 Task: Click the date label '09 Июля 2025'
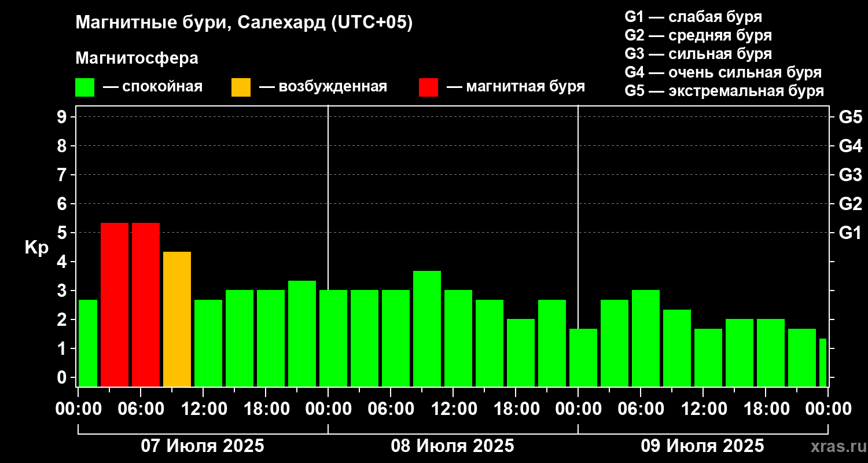pos(703,446)
